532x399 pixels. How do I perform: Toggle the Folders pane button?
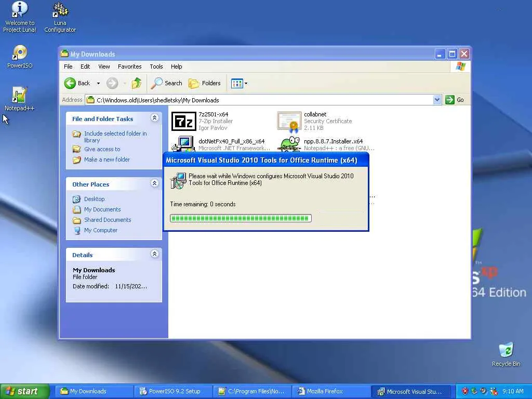pos(204,83)
